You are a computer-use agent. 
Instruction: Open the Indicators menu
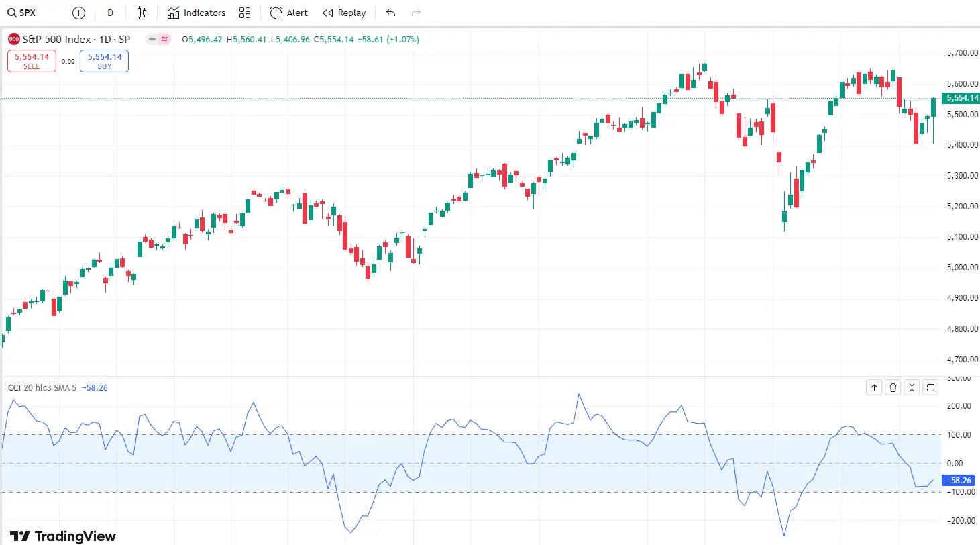(x=197, y=12)
